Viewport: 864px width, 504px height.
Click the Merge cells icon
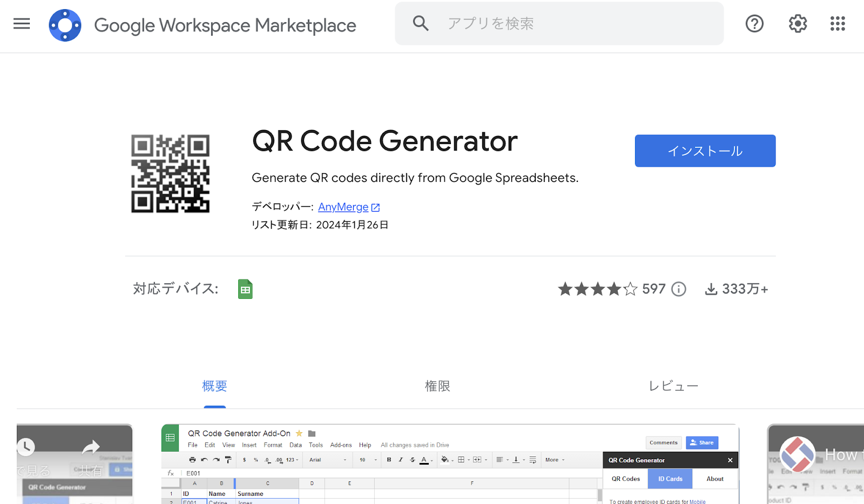[x=476, y=460]
